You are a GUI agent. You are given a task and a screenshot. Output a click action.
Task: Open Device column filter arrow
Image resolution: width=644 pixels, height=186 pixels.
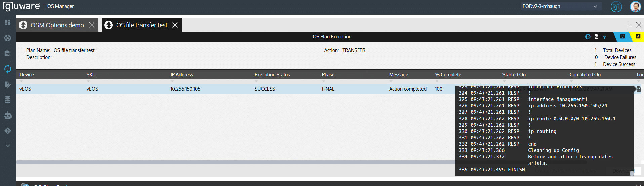[x=21, y=81]
